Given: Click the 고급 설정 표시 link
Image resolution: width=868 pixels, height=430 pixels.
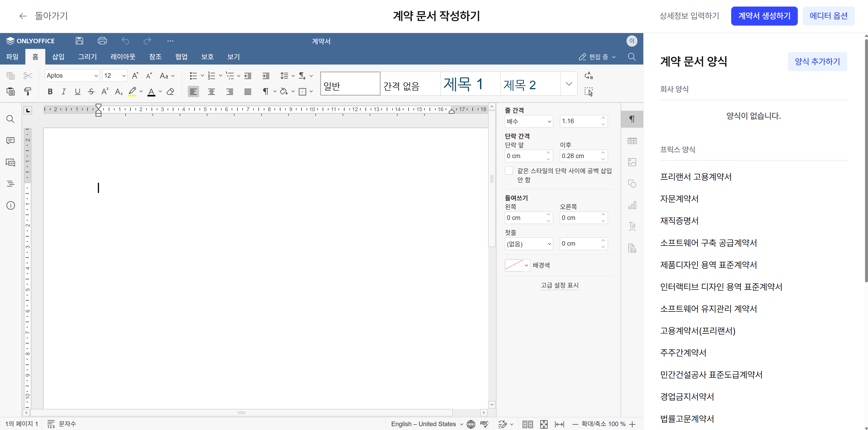Looking at the screenshot, I should (x=559, y=285).
